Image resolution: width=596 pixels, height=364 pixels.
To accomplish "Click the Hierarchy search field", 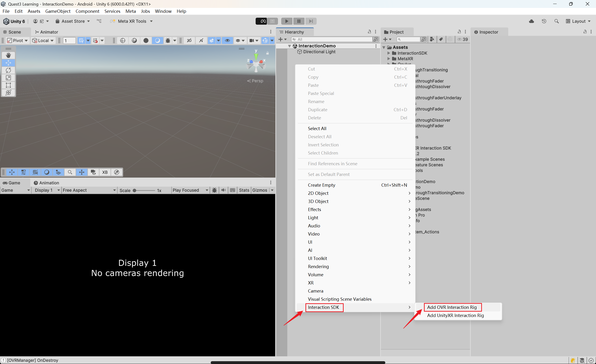I will click(332, 39).
